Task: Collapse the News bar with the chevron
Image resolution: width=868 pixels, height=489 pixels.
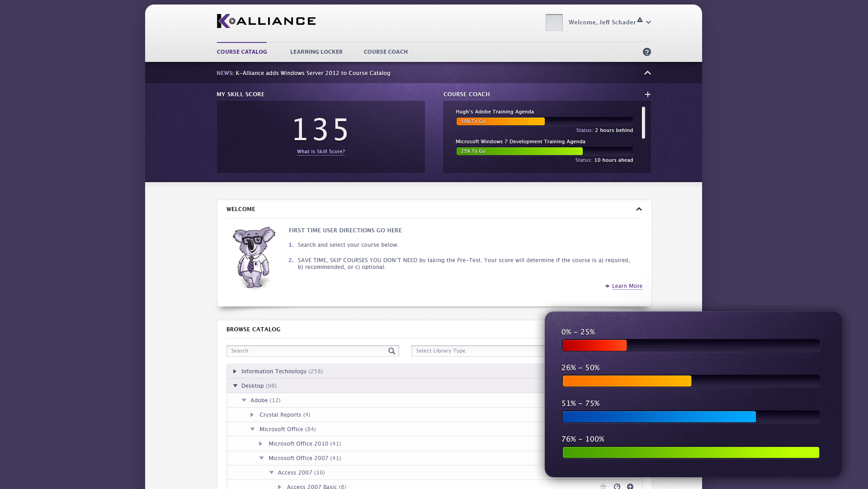Action: pos(647,73)
